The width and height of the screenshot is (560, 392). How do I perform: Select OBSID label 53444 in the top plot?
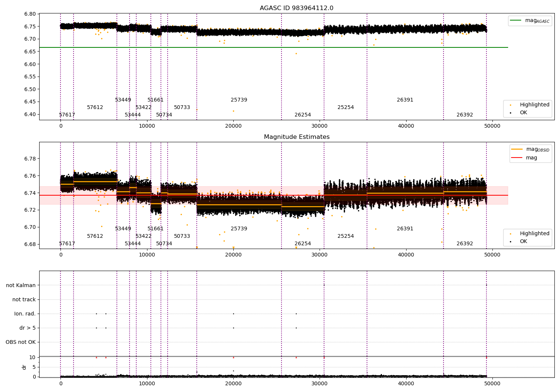pyautogui.click(x=133, y=115)
